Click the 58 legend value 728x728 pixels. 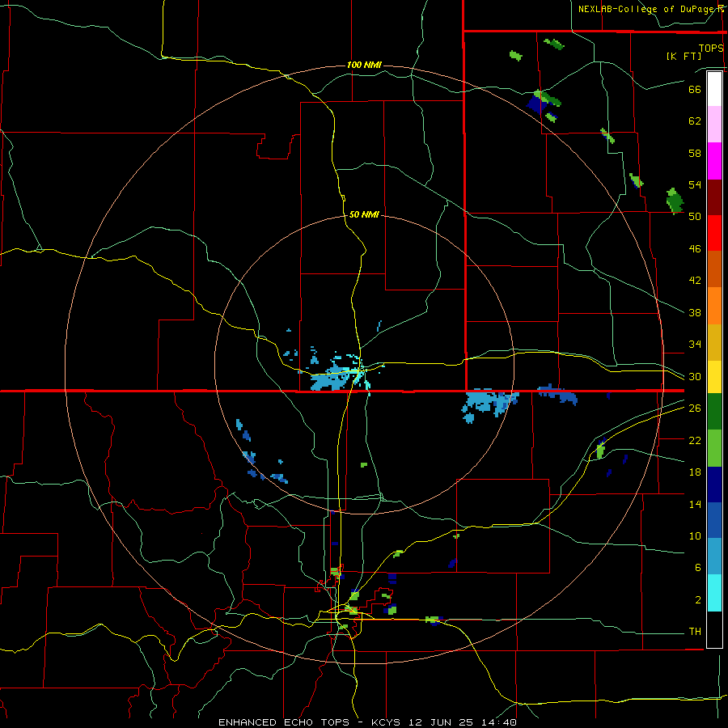click(695, 153)
